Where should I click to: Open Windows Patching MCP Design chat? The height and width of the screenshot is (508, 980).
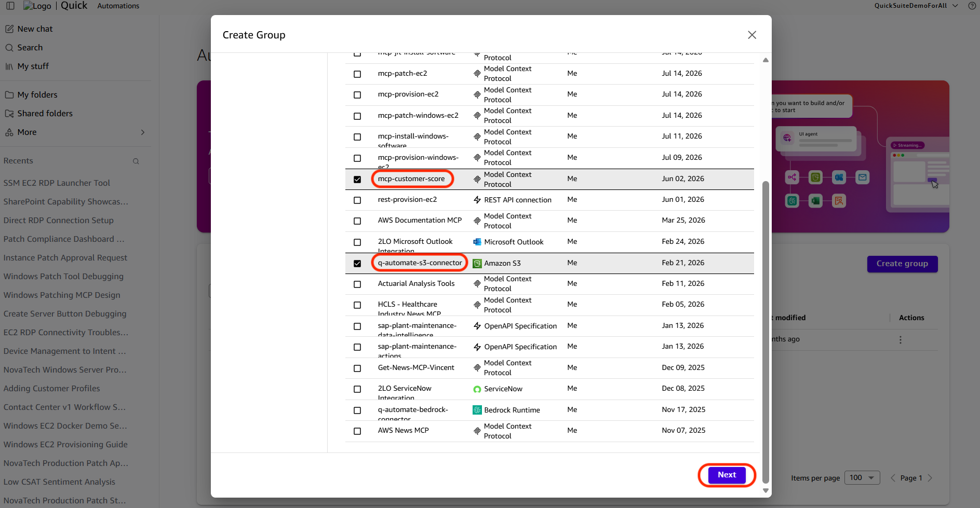pos(62,295)
